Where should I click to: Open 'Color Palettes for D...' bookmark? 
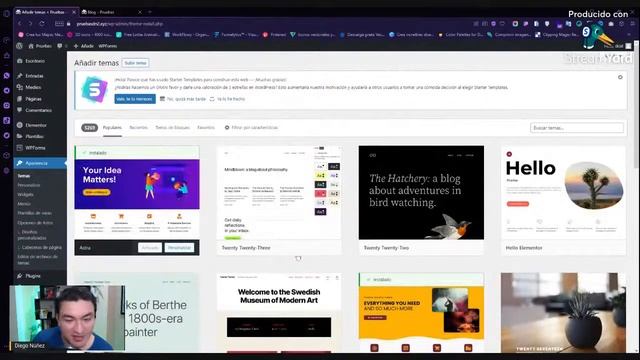460,35
